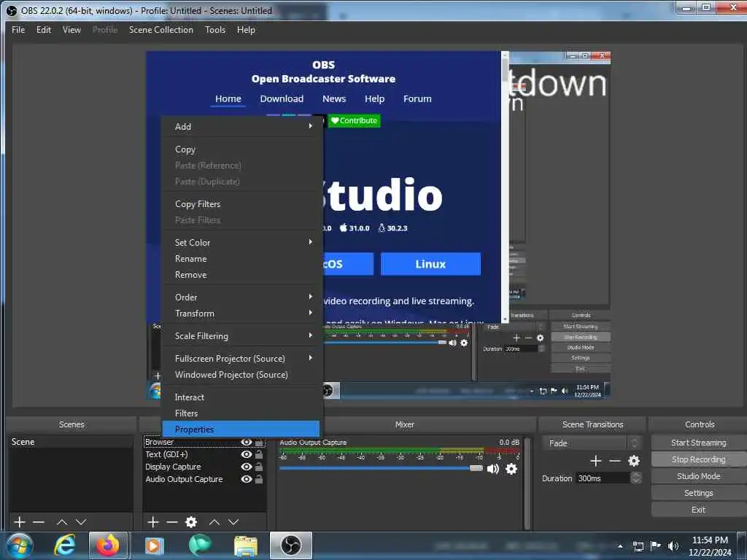Remove selected source with minus icon
This screenshot has height=560, width=747.
tap(172, 522)
